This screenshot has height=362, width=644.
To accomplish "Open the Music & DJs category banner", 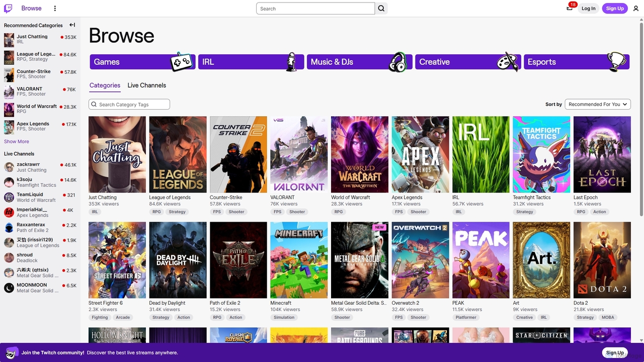I will [359, 62].
